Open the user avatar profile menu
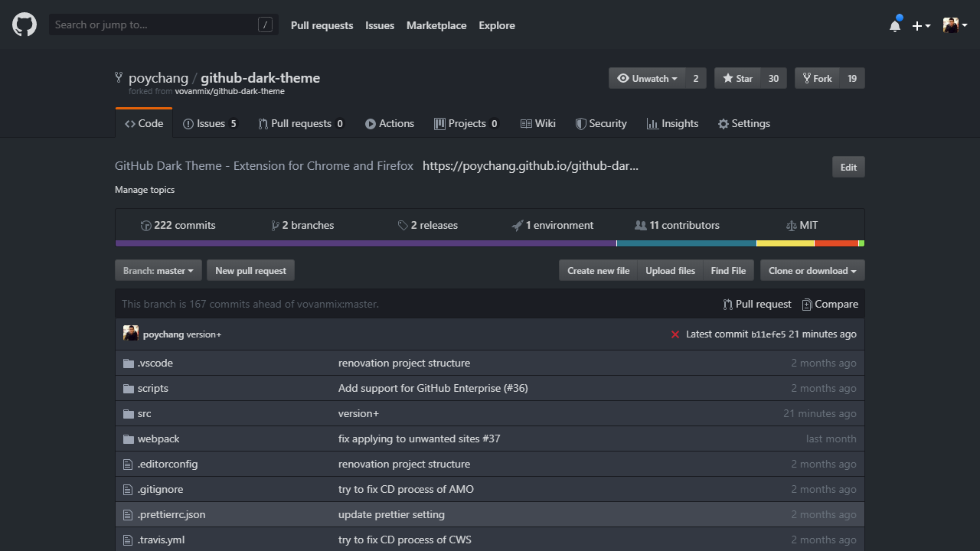The height and width of the screenshot is (551, 980). (955, 25)
